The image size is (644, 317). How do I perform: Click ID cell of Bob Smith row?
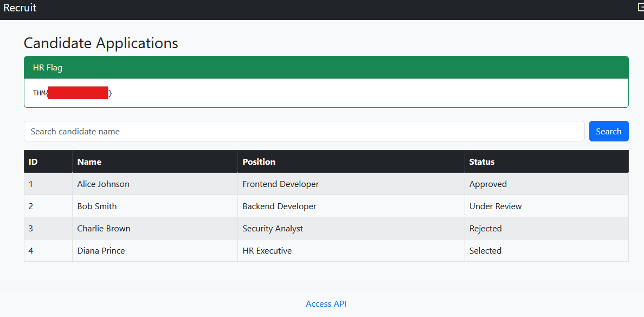point(48,206)
